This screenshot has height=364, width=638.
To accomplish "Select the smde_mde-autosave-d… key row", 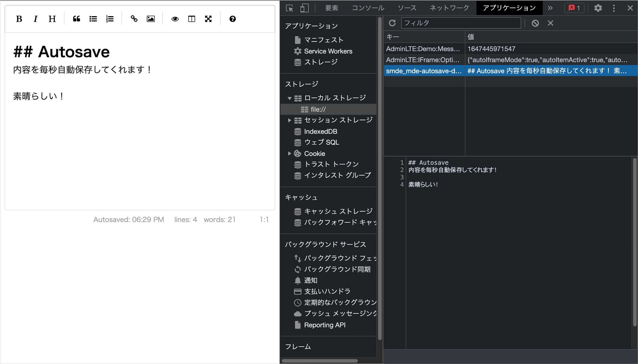I will pyautogui.click(x=424, y=71).
